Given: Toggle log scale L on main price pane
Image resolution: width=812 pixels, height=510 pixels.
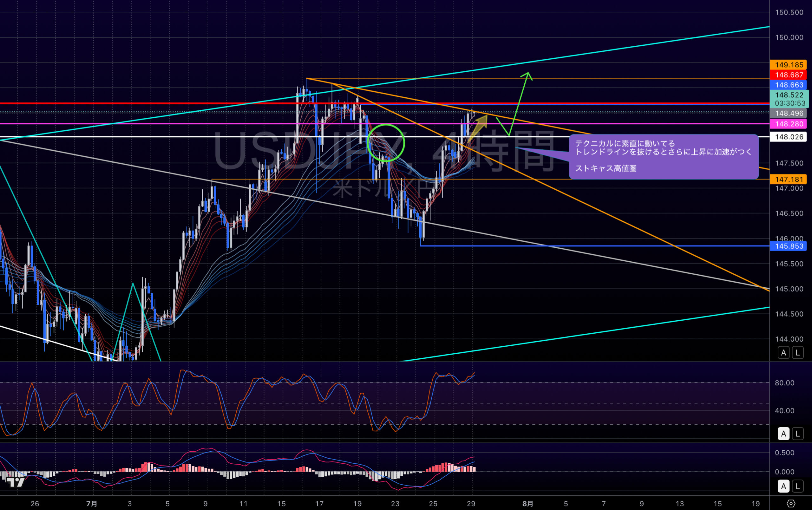Looking at the screenshot, I should click(x=797, y=353).
